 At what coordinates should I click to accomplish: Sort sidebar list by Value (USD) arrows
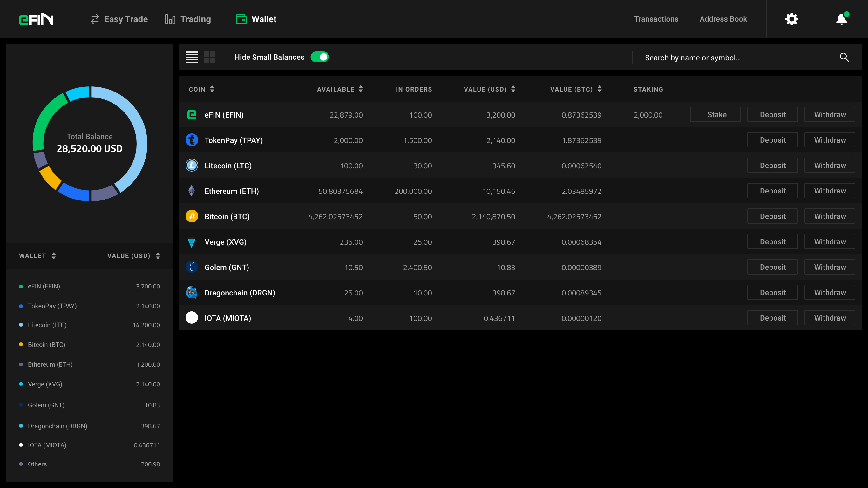pos(158,256)
